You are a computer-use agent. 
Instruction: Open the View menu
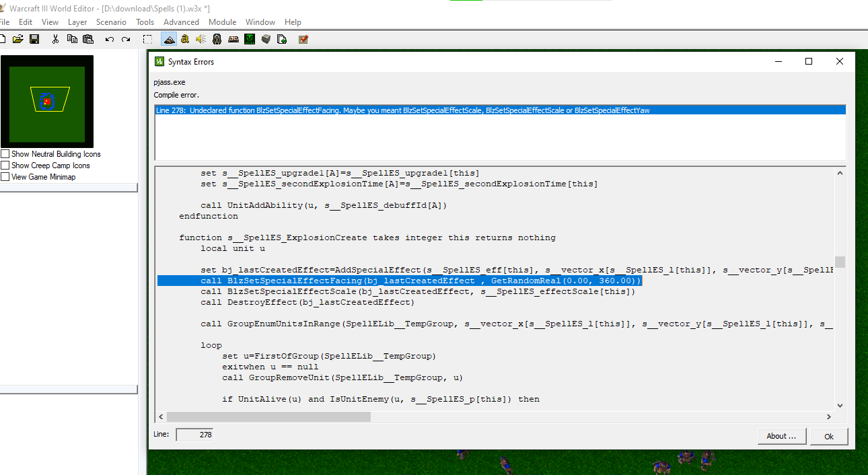pos(50,22)
